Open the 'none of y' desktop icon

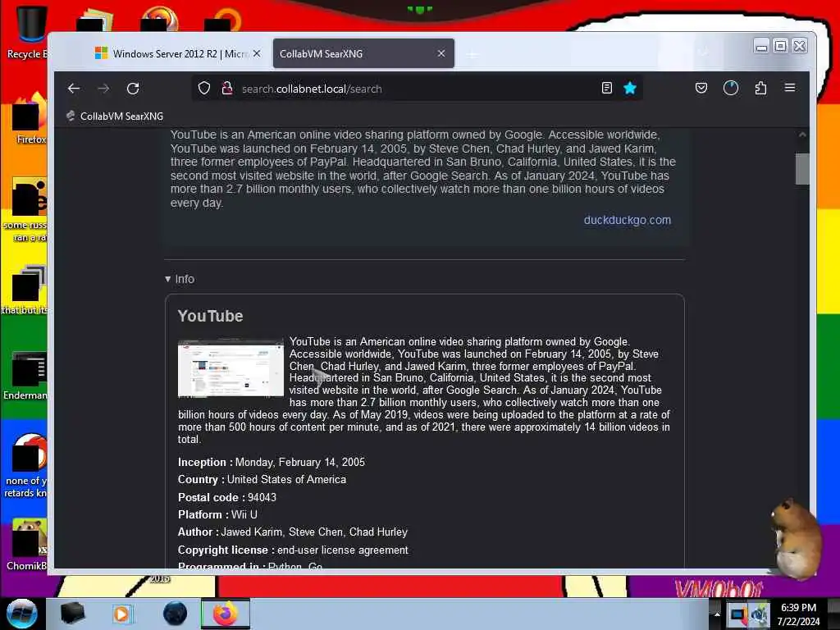(27, 466)
